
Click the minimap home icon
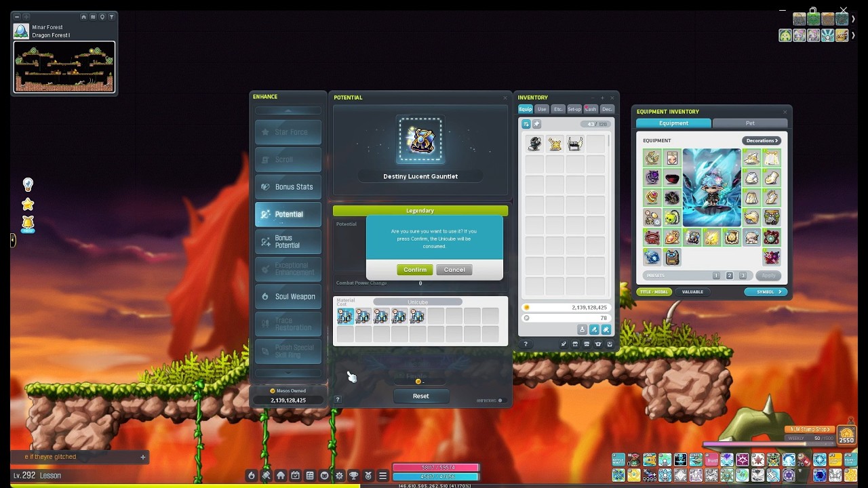coord(84,17)
